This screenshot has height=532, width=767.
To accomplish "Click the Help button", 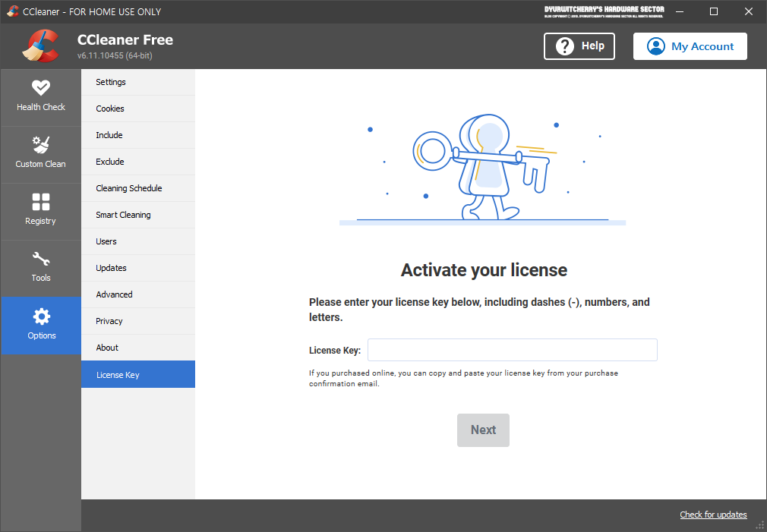I will tap(579, 46).
